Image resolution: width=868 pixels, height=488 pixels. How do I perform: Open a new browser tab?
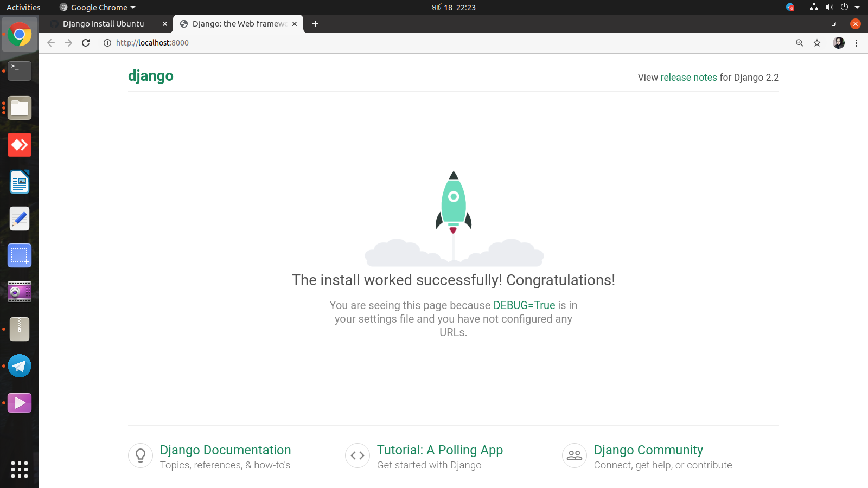tap(315, 24)
